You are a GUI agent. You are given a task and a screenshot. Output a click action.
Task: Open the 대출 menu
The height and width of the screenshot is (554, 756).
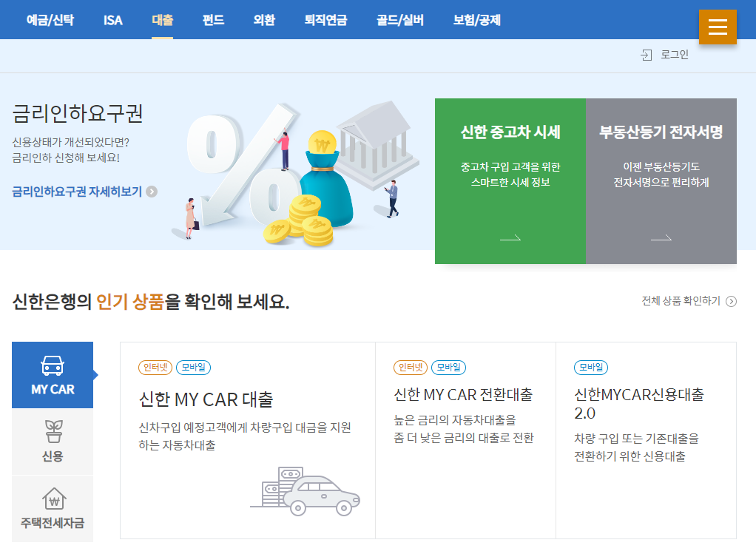[x=163, y=20]
